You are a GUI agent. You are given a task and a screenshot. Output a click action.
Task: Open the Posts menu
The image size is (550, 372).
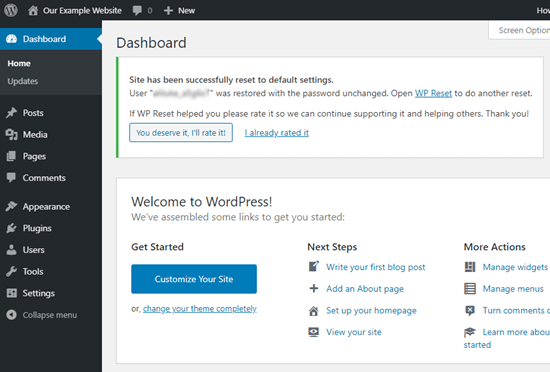coord(33,113)
